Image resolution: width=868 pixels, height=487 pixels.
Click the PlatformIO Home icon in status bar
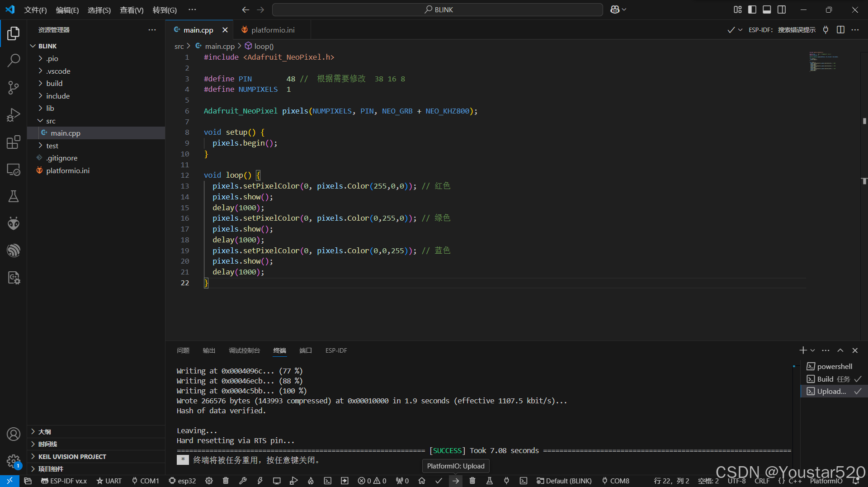point(422,481)
